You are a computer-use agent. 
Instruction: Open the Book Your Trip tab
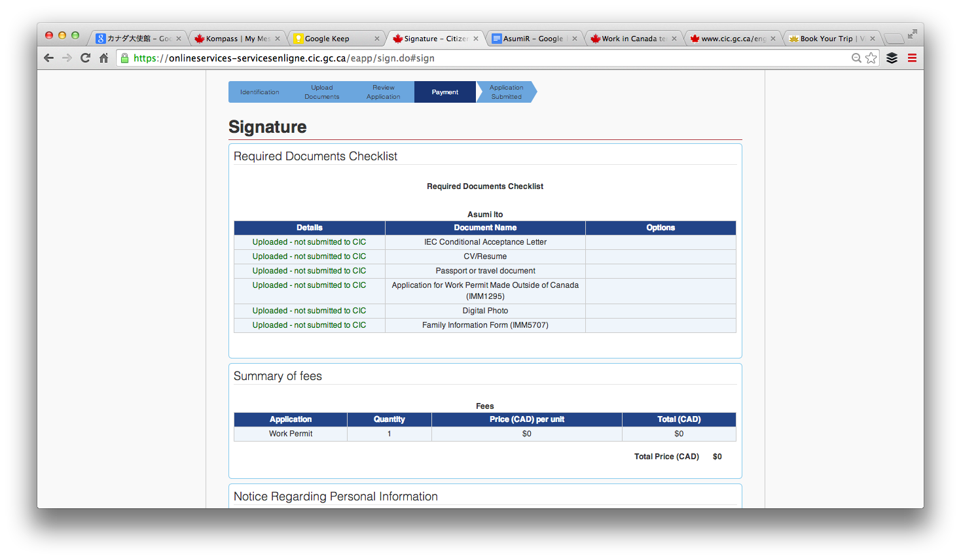(826, 39)
